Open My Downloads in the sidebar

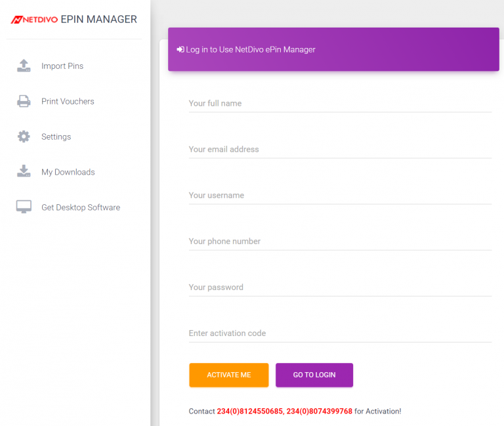68,172
